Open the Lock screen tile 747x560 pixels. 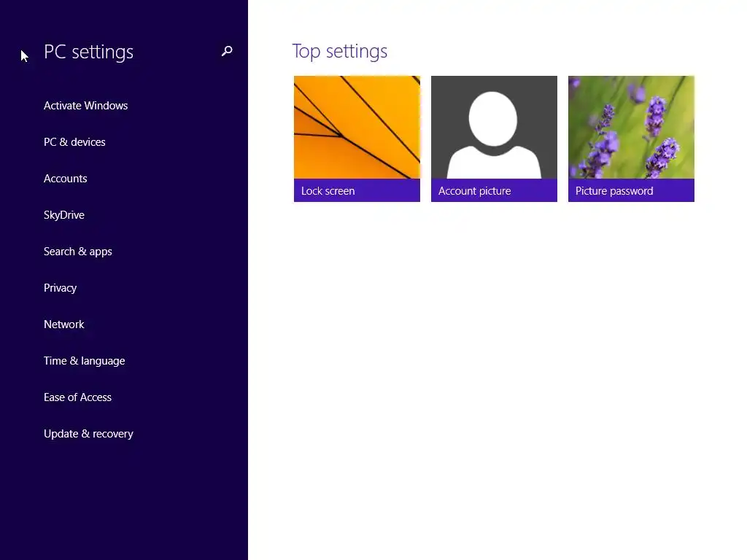[x=357, y=139]
